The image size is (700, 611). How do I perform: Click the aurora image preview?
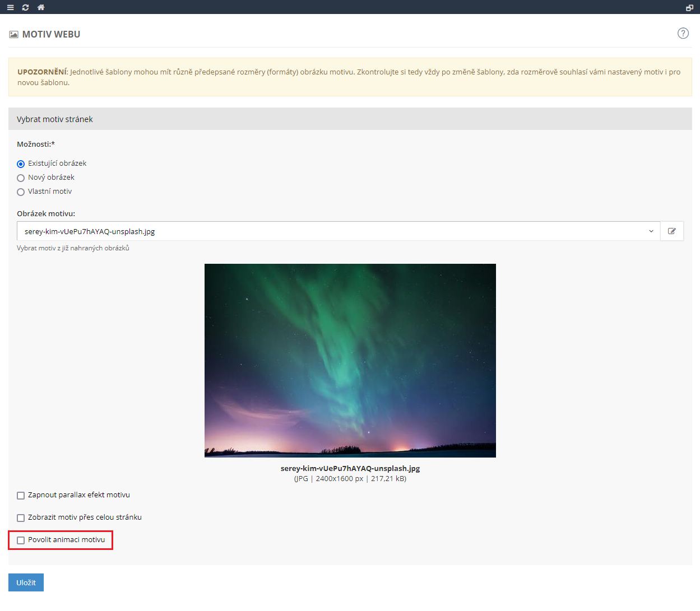pyautogui.click(x=350, y=360)
